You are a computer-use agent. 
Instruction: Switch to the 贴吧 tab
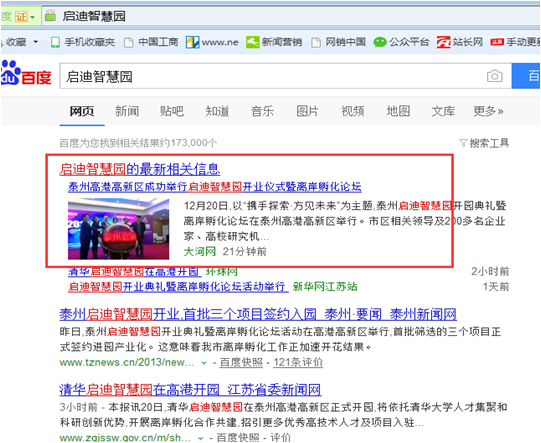(172, 111)
